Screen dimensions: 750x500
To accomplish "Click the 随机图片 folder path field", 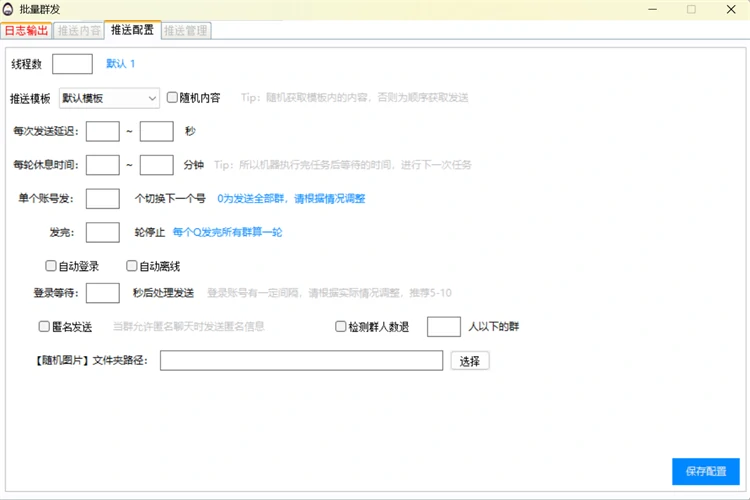I will [x=301, y=360].
